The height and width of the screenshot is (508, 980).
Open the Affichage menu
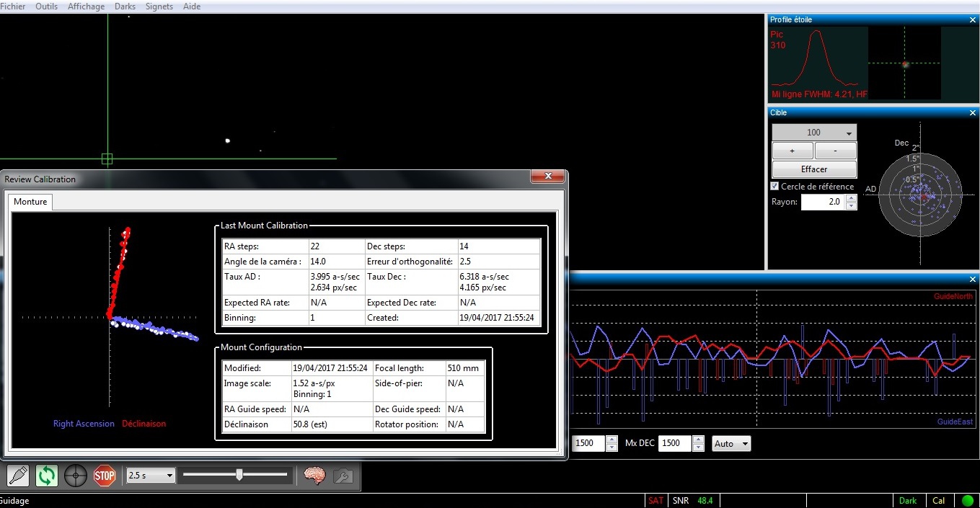pos(86,6)
